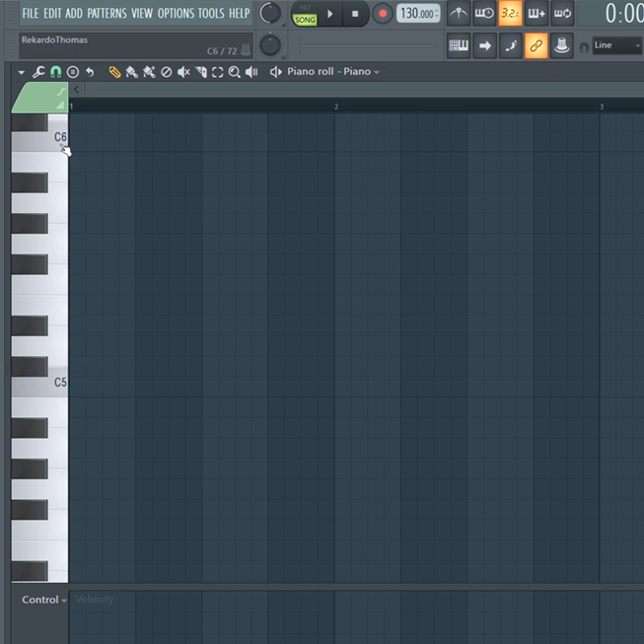
Task: Open the Piano roll - Piano channel dropdown
Action: (x=333, y=72)
